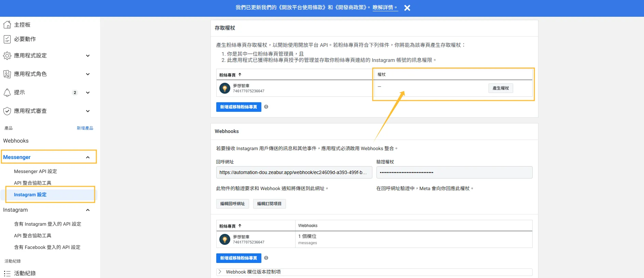Click the checklist icon beside 必要動作
Image resolution: width=644 pixels, height=278 pixels.
7,39
